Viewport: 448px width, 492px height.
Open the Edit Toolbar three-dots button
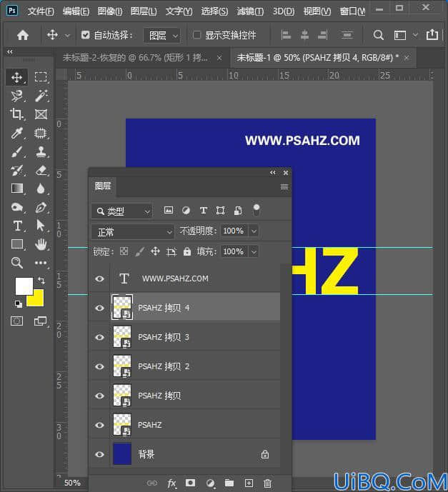click(41, 263)
